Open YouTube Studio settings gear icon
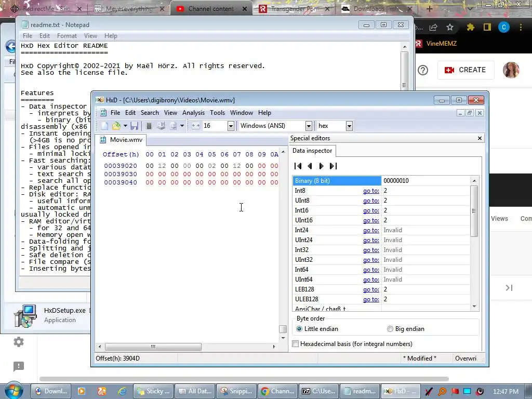The height and width of the screenshot is (399, 532). (x=19, y=342)
